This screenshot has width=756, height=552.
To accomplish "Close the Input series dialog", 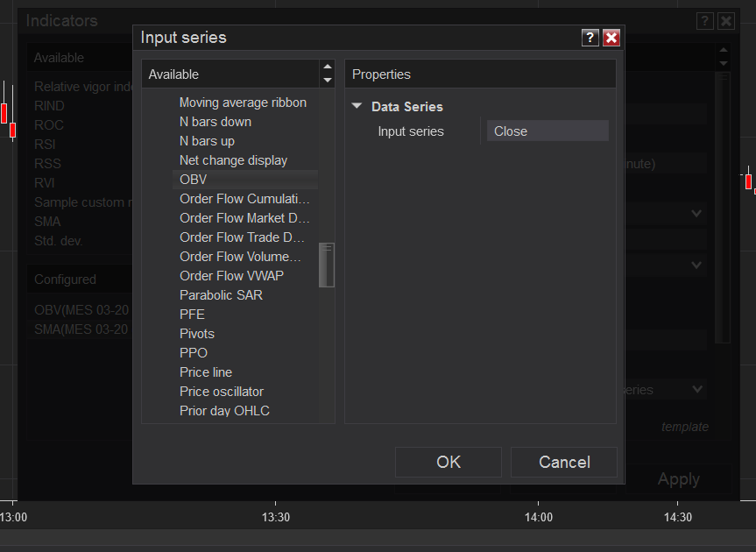I will tap(611, 38).
